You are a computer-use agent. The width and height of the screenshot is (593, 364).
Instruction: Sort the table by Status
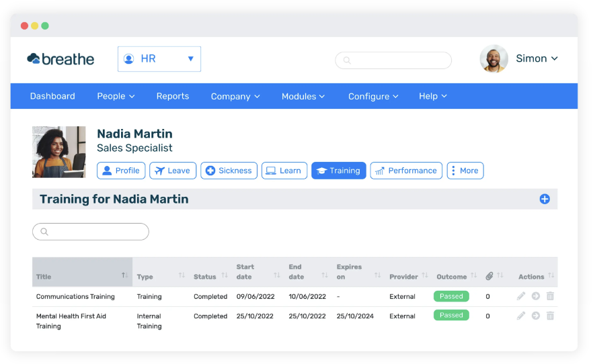click(x=210, y=277)
